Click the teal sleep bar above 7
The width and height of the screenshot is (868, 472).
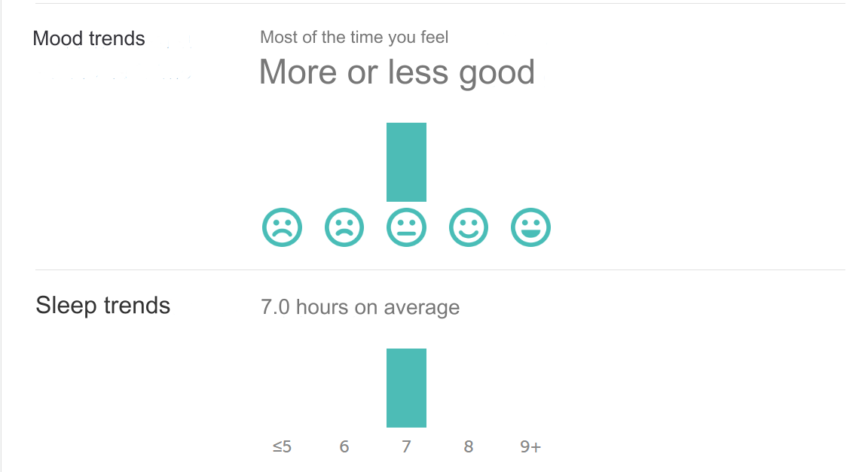406,388
